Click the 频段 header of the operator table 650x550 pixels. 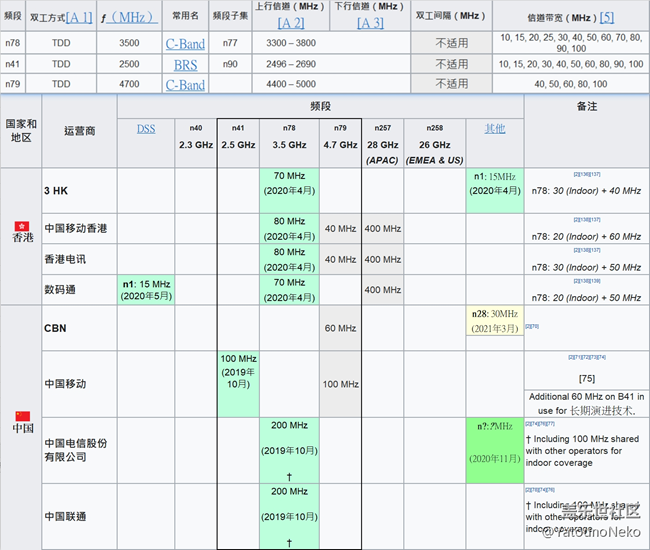320,106
